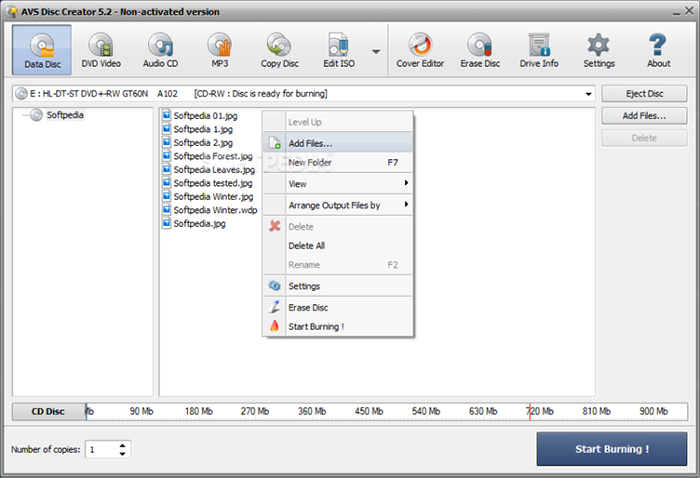Screen dimensions: 700x478
Task: Click the red 720 Mb capacity marker
Action: (529, 411)
